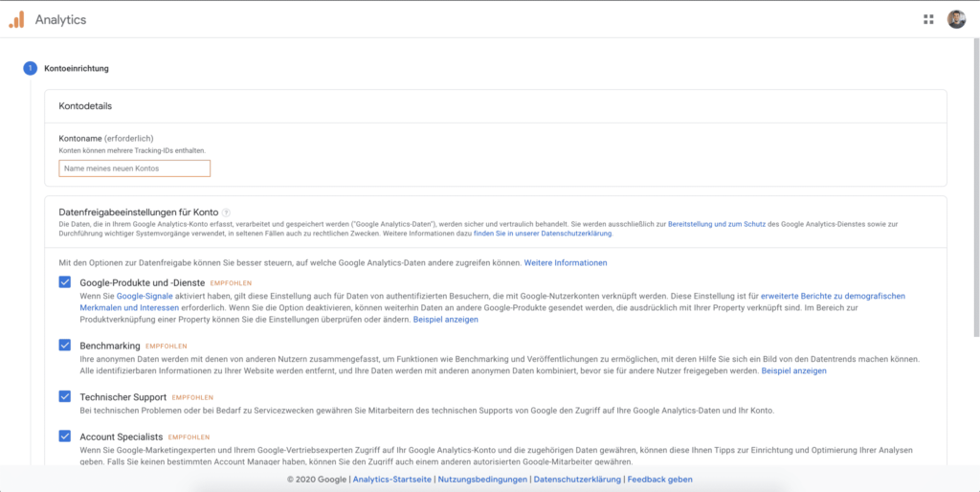
Task: Click the Weitere Informationen link
Action: [566, 262]
